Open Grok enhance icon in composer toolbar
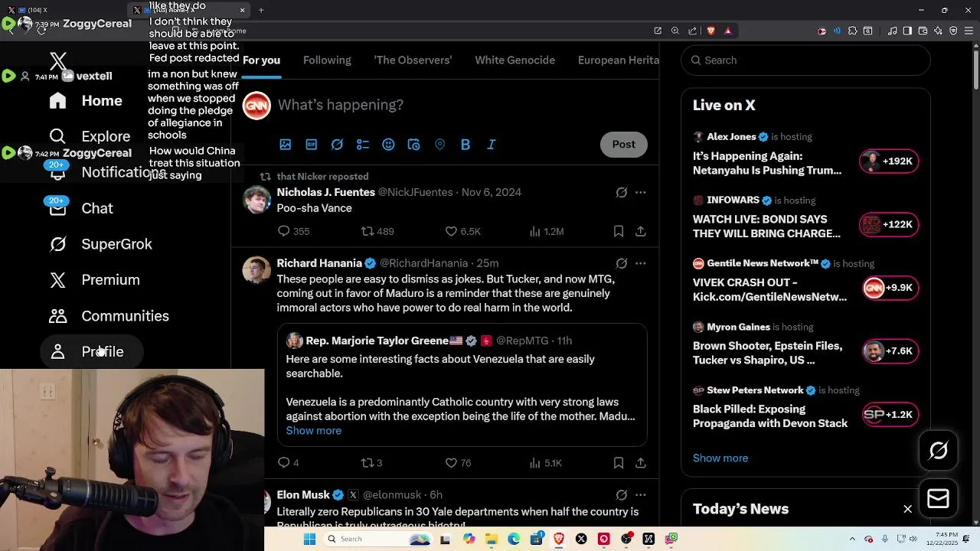 pyautogui.click(x=337, y=145)
